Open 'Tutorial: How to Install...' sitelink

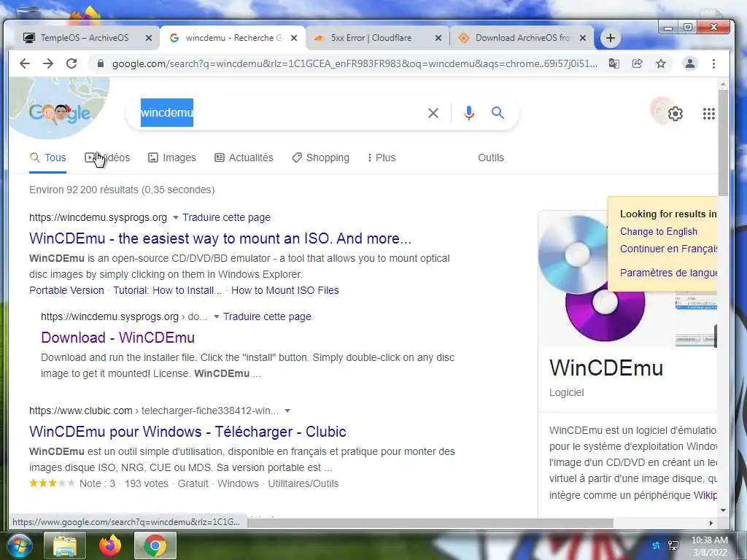click(168, 290)
